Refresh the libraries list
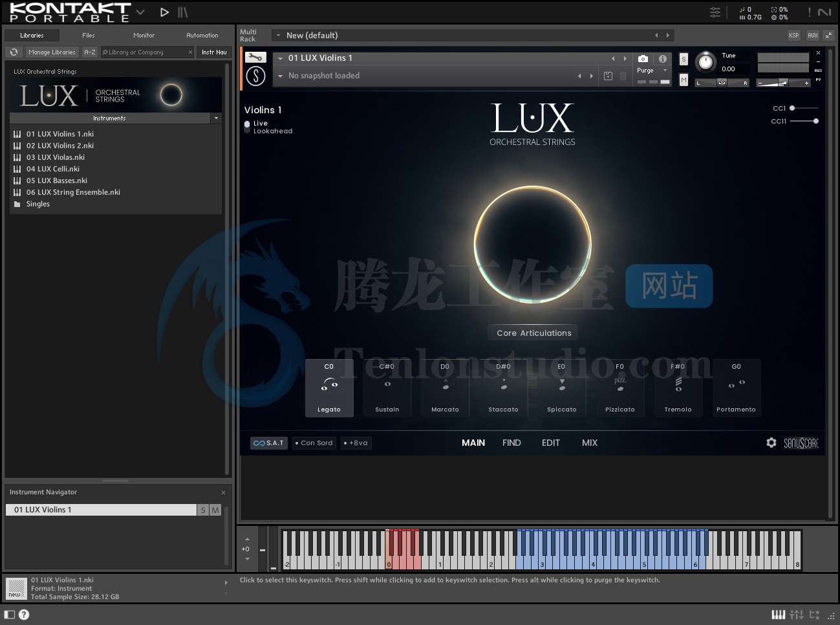 pos(14,52)
